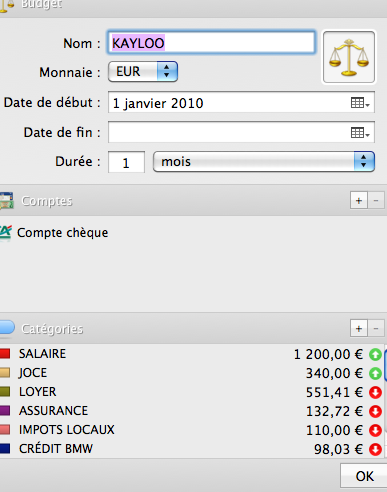Add an account with Comptes plus button
The height and width of the screenshot is (492, 387).
[359, 200]
